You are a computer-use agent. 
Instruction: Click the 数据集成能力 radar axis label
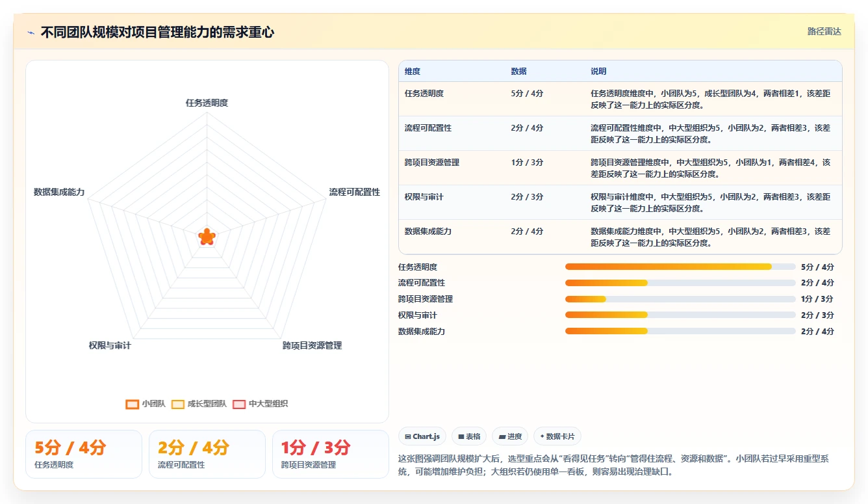point(59,192)
